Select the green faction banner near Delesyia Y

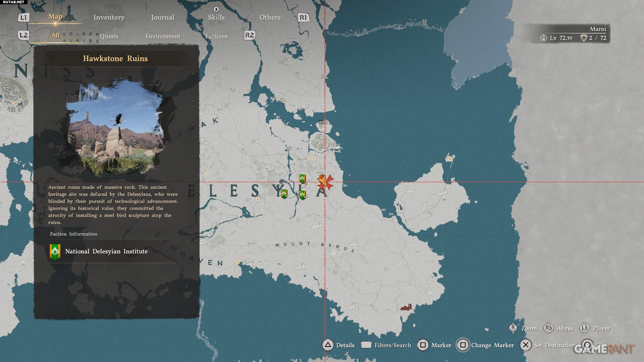284,194
